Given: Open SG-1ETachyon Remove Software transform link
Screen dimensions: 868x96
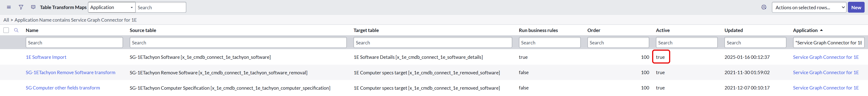Looking at the screenshot, I should [71, 73].
